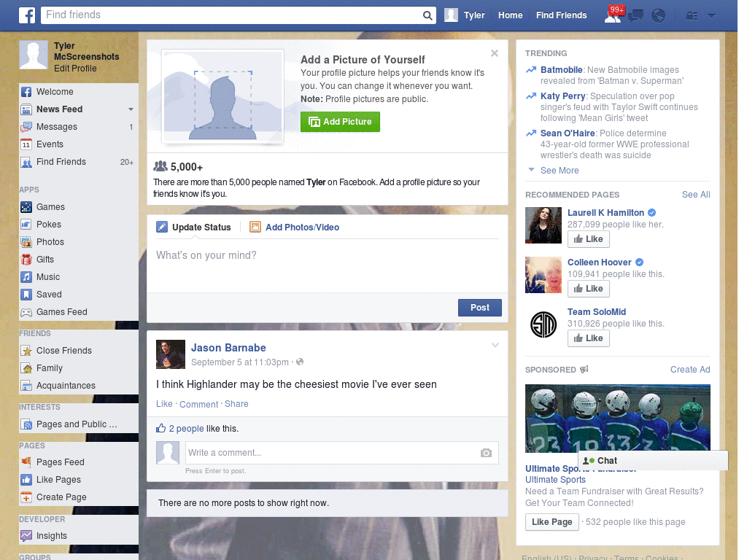Open privacy shortcuts lock icon
Screen dimensions: 747x560
[692, 16]
